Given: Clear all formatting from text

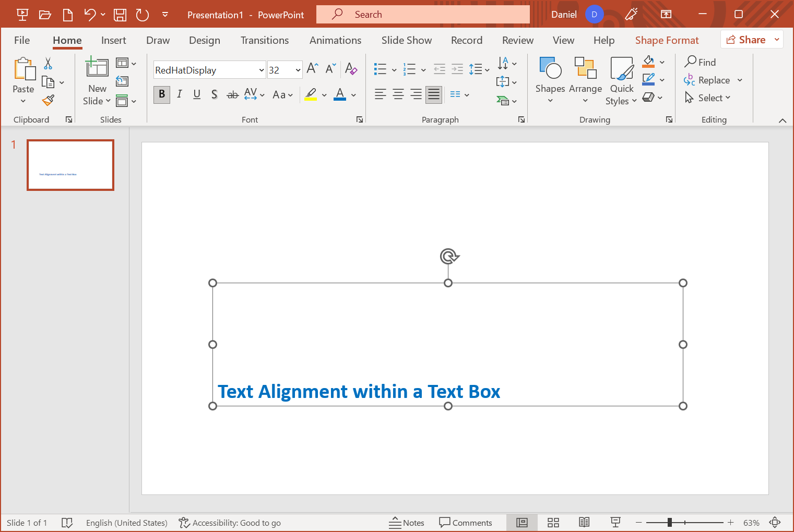Looking at the screenshot, I should (x=351, y=69).
